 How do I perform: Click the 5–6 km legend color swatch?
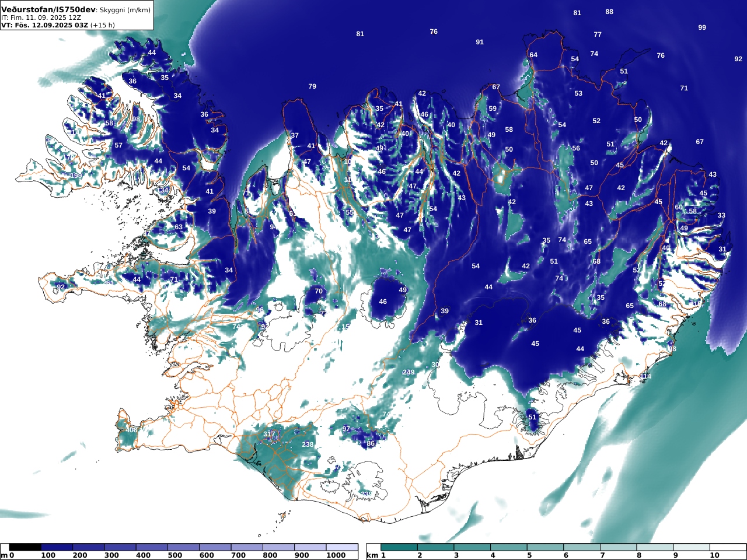(x=545, y=547)
